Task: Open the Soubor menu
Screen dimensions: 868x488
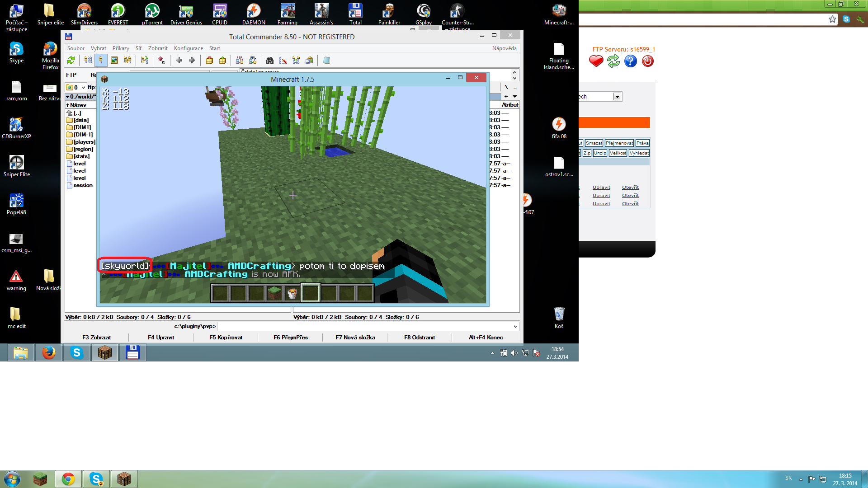Action: [76, 48]
